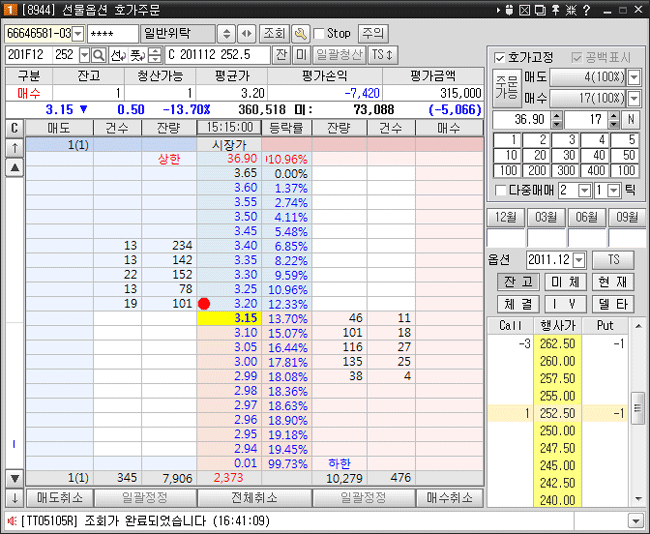The height and width of the screenshot is (534, 650).
Task: Click the 현 재 button
Action: [x=613, y=282]
